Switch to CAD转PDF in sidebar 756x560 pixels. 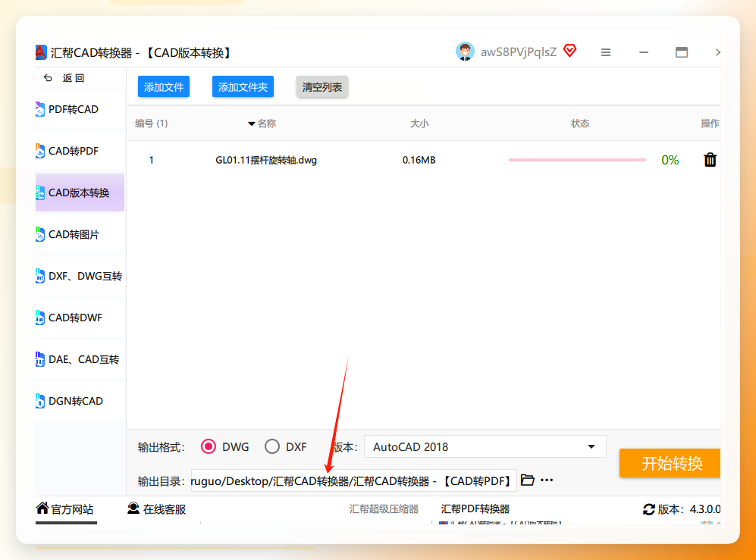80,151
